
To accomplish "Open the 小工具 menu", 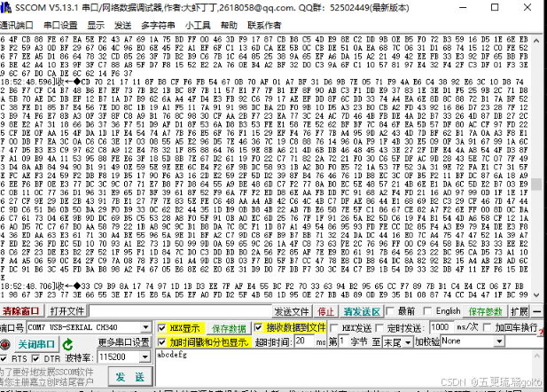I will [198, 26].
